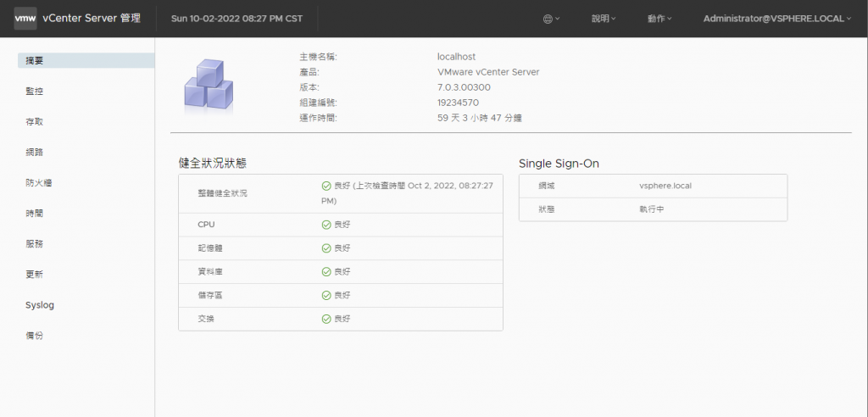Open the 服務 services page
Image resolution: width=868 pixels, height=417 pixels.
pos(34,243)
